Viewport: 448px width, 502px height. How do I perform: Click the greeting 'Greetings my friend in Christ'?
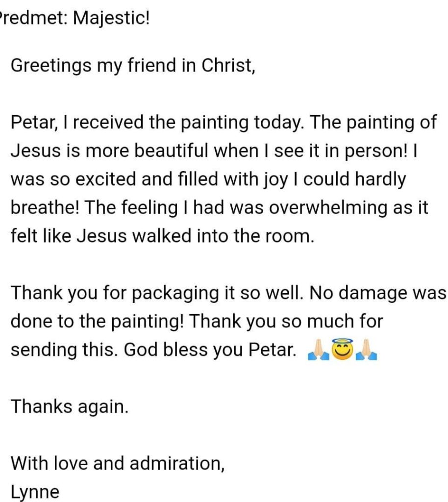pos(133,65)
